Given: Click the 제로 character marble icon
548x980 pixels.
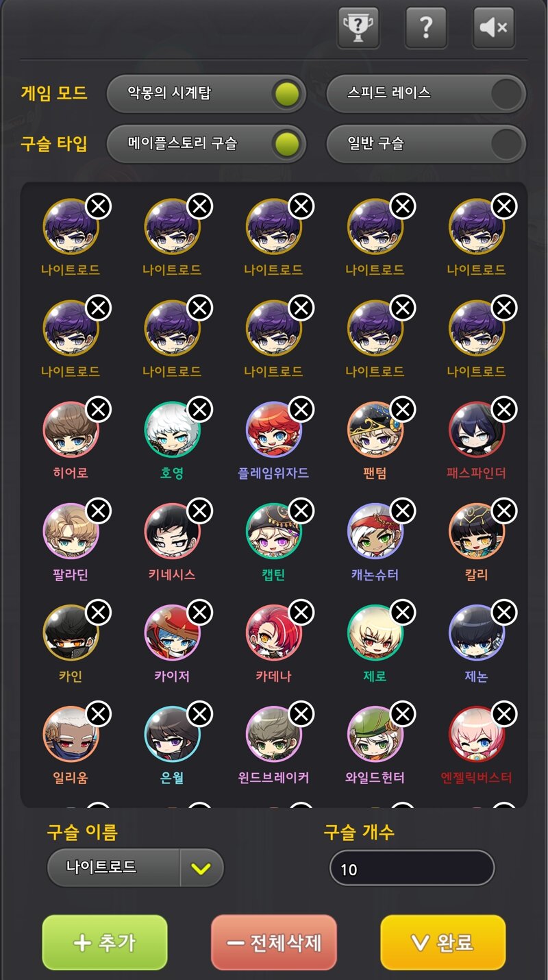Looking at the screenshot, I should pos(375,633).
